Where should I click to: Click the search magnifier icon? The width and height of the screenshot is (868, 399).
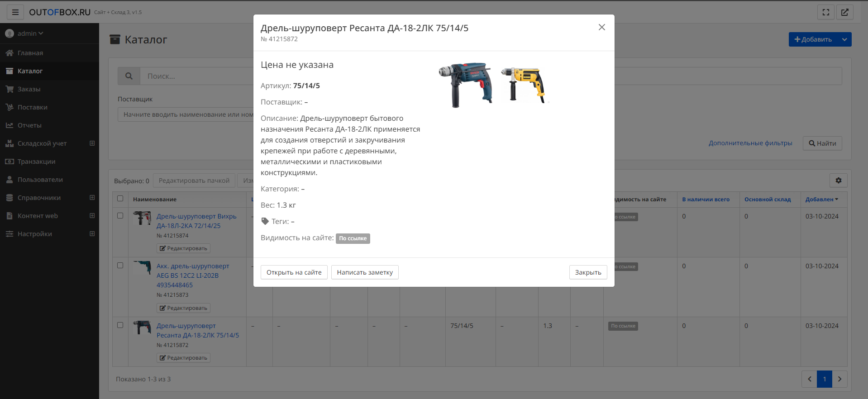click(x=129, y=76)
